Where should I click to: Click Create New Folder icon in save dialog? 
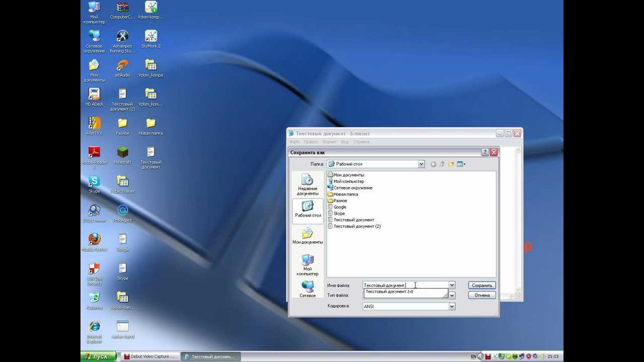[x=451, y=164]
